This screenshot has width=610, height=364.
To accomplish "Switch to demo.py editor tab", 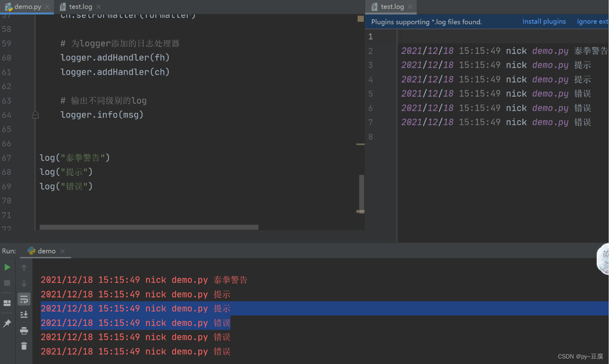I will pos(28,7).
